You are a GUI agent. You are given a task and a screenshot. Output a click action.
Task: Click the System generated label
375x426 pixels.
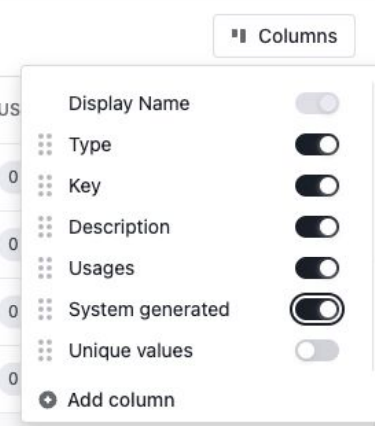click(x=149, y=310)
